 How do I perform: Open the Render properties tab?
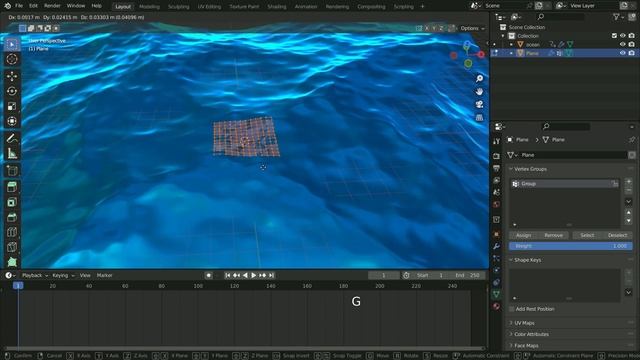pos(496,156)
